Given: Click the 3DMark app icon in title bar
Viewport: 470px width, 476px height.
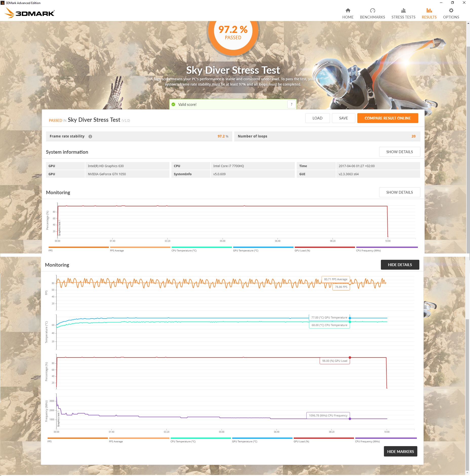Looking at the screenshot, I should pos(3,3).
